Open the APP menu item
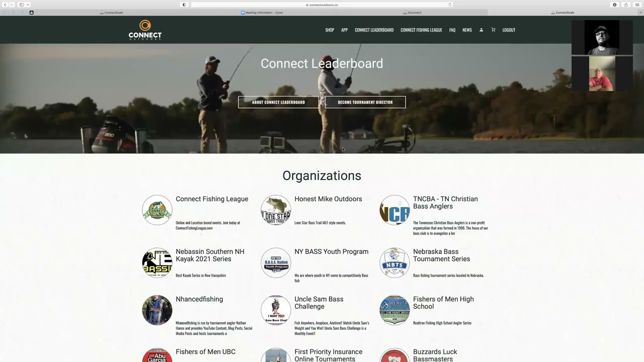644x362 pixels. point(345,30)
